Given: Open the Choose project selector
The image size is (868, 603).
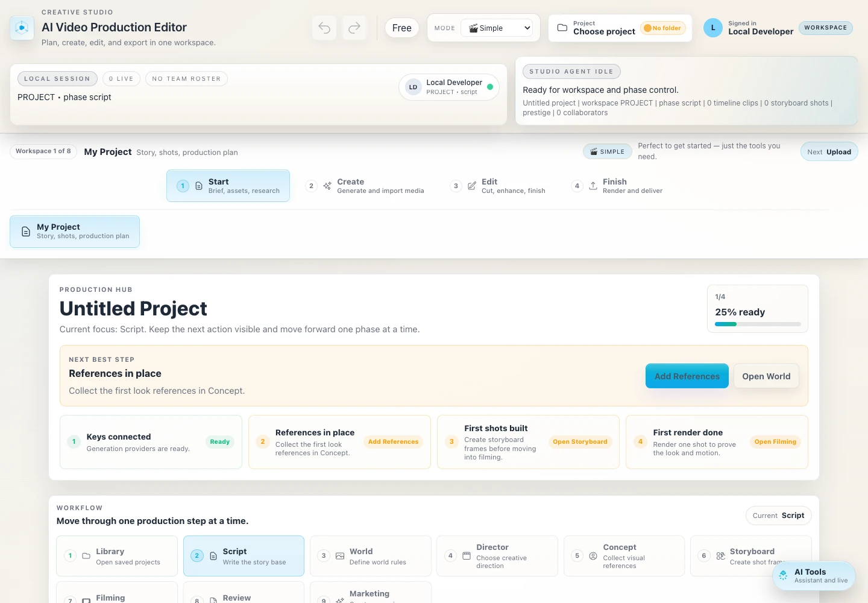Looking at the screenshot, I should [x=620, y=28].
